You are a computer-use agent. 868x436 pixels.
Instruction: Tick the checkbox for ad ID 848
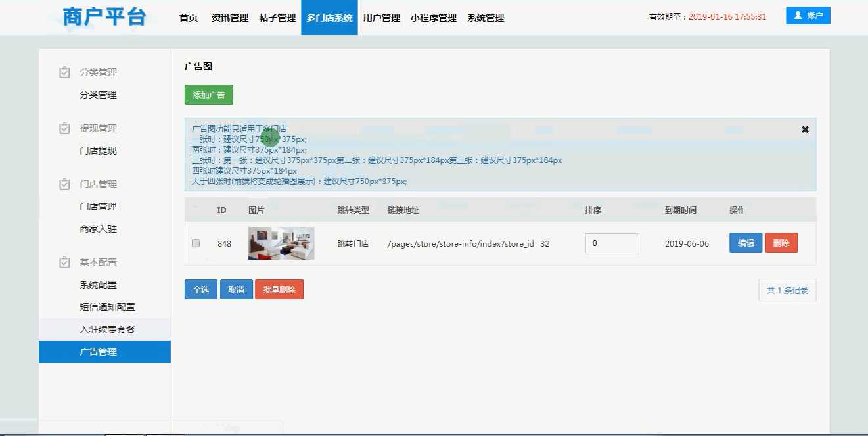(195, 243)
